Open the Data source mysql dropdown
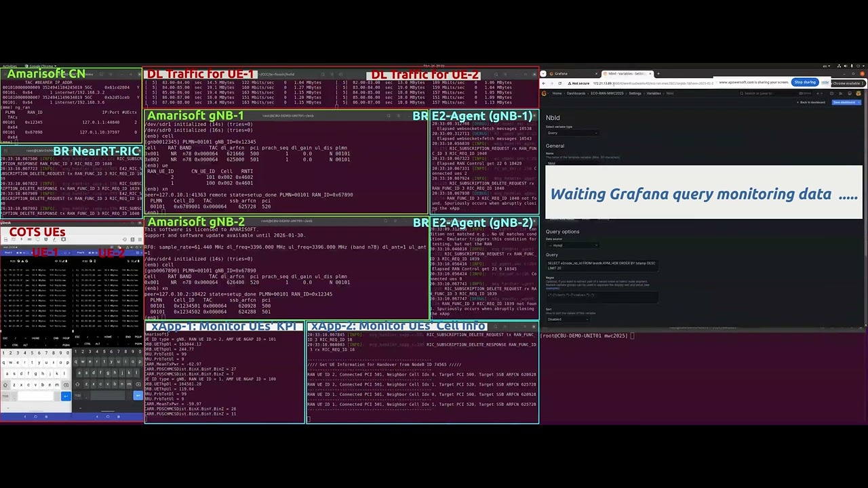 [x=573, y=245]
